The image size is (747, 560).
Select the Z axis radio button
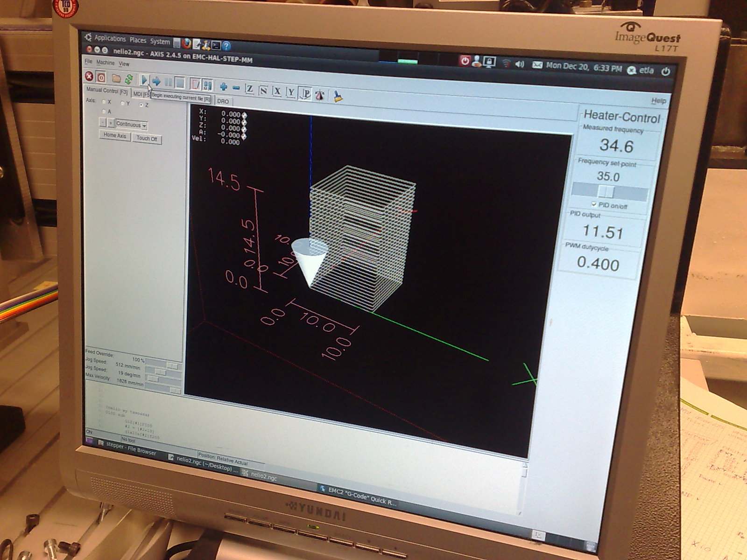[x=141, y=105]
